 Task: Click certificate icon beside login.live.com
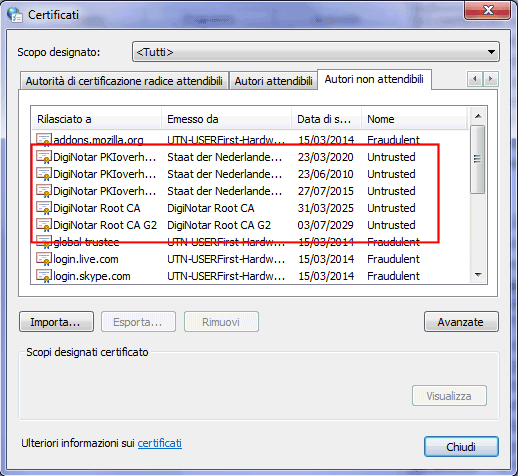[x=44, y=259]
